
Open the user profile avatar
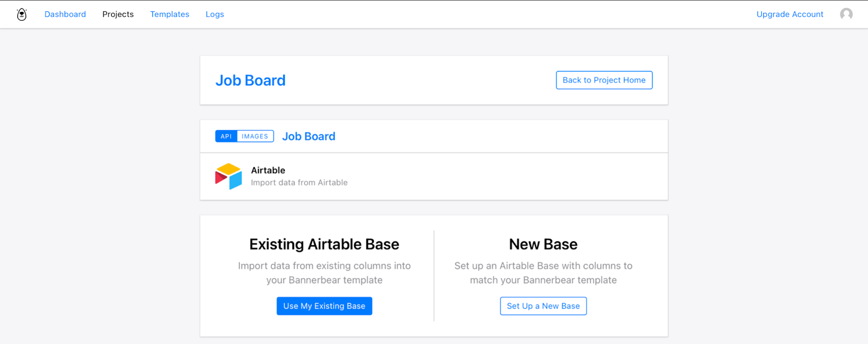pos(846,14)
